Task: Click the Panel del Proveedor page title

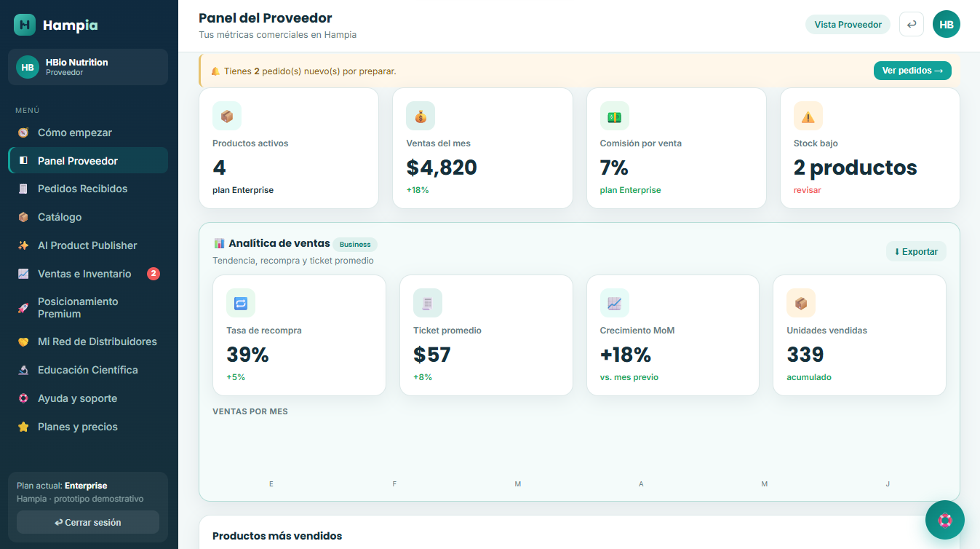Action: pos(266,18)
